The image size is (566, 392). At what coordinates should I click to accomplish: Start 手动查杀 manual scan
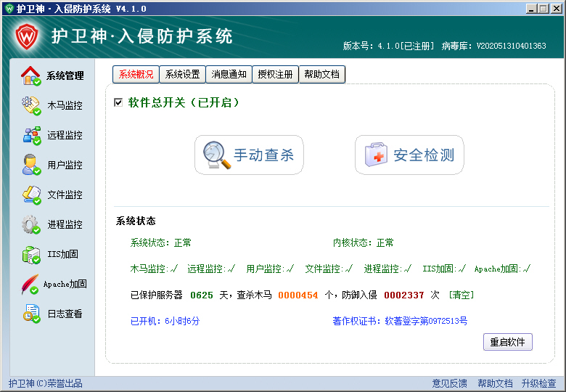click(x=249, y=155)
